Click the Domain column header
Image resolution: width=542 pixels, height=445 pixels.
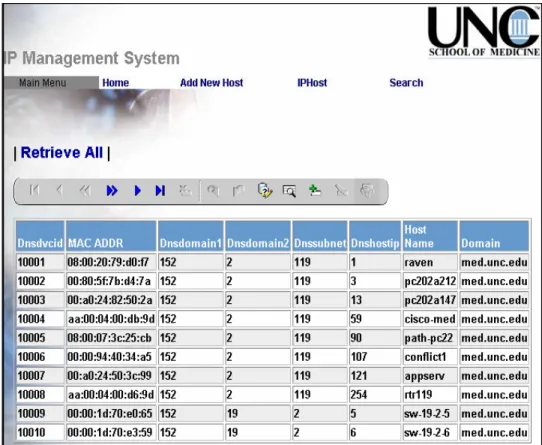point(494,236)
